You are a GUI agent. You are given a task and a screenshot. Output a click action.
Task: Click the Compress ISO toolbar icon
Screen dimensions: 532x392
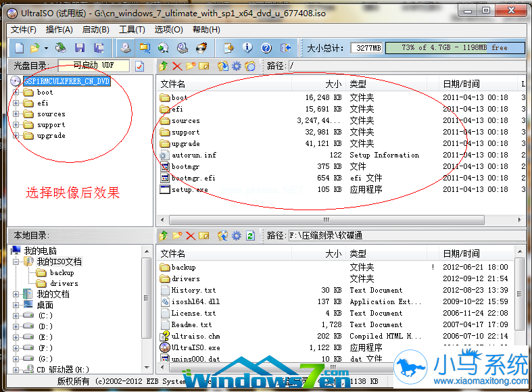tap(163, 48)
